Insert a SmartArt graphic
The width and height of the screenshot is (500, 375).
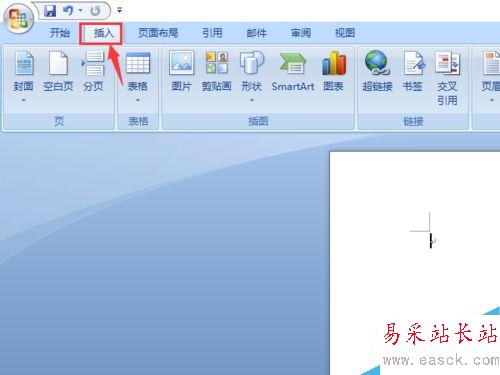coord(293,71)
